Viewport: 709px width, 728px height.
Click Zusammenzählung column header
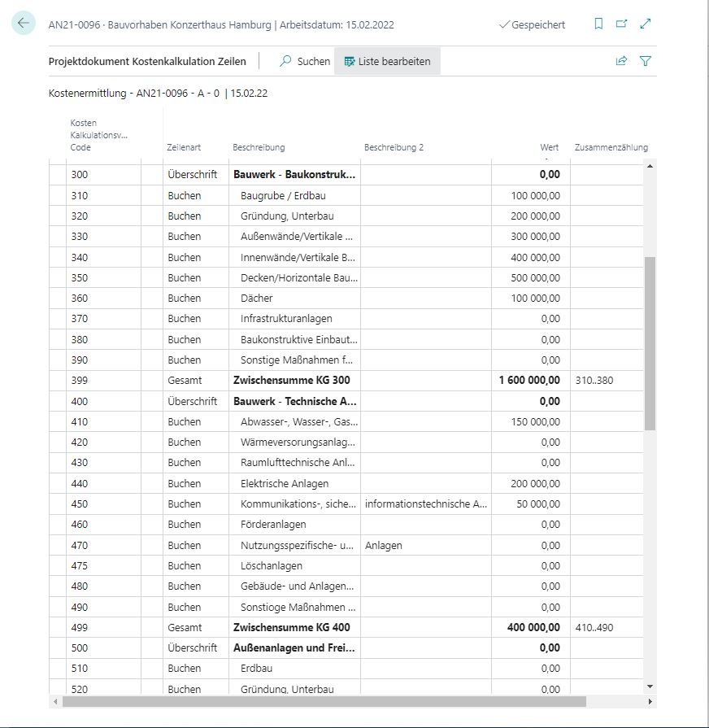(611, 148)
